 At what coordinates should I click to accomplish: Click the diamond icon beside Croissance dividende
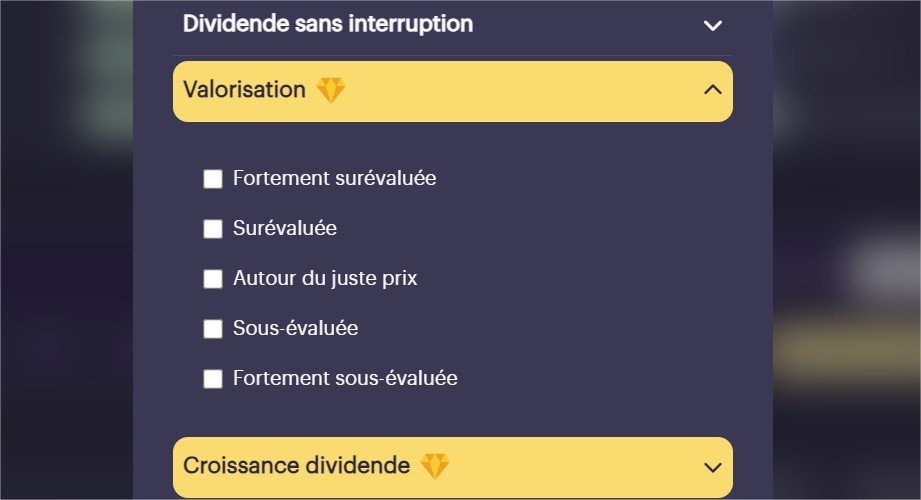(435, 466)
